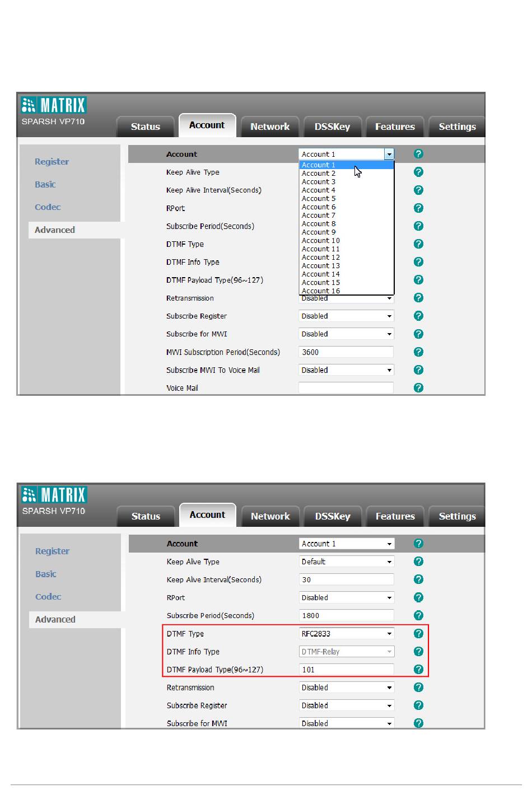
Task: Open Subscribe Period help icon in upper screenshot
Action: pyautogui.click(x=418, y=226)
